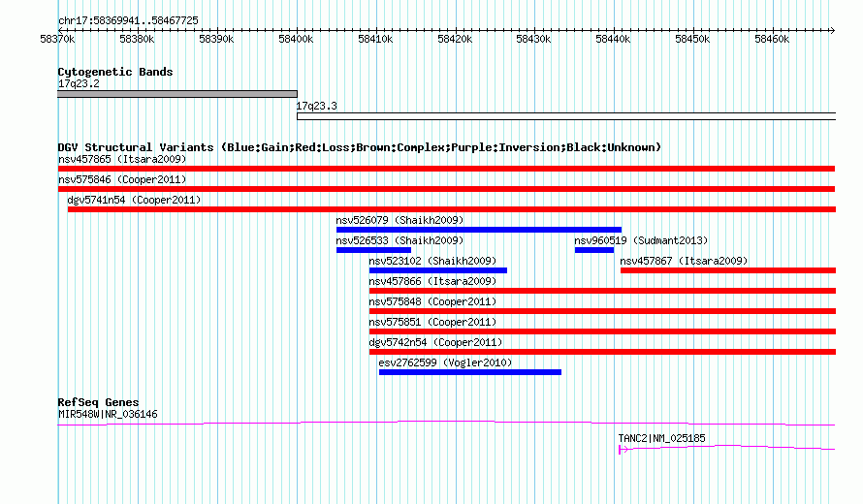Viewport: 863px width, 504px height.
Task: Click the 58410k ruler tick label
Action: [x=375, y=39]
